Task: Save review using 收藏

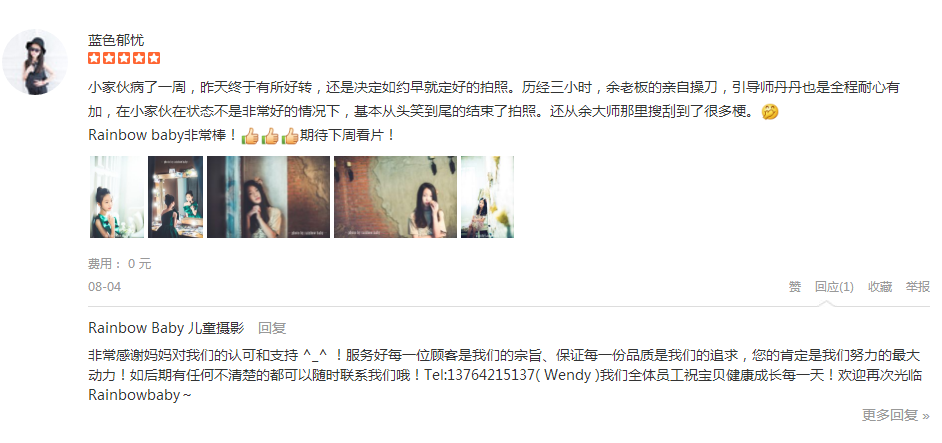Action: (880, 287)
